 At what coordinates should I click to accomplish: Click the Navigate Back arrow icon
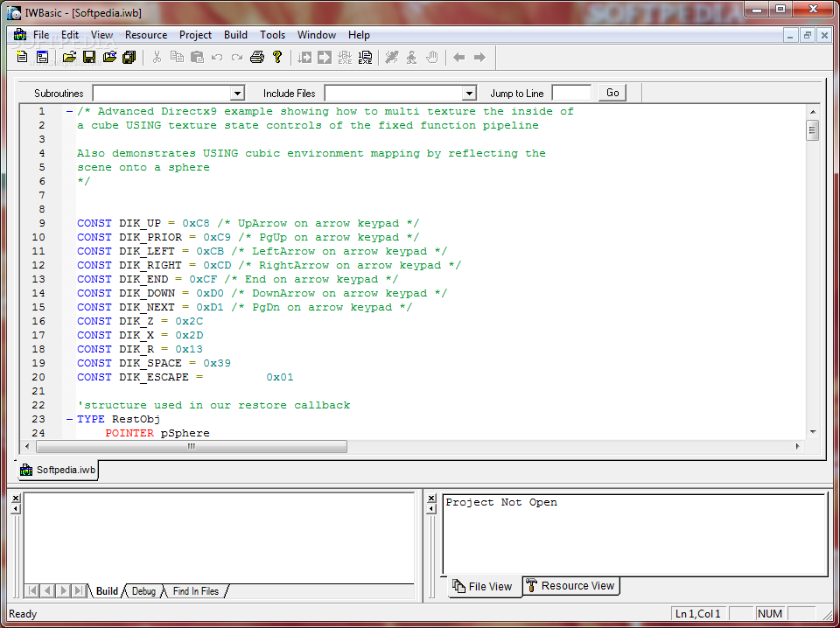(x=458, y=57)
